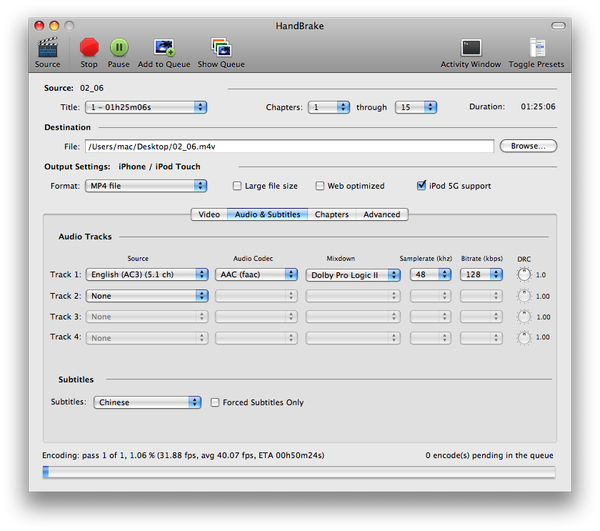The width and height of the screenshot is (600, 531).
Task: Click the toolbar collapse pill button
Action: [x=558, y=26]
